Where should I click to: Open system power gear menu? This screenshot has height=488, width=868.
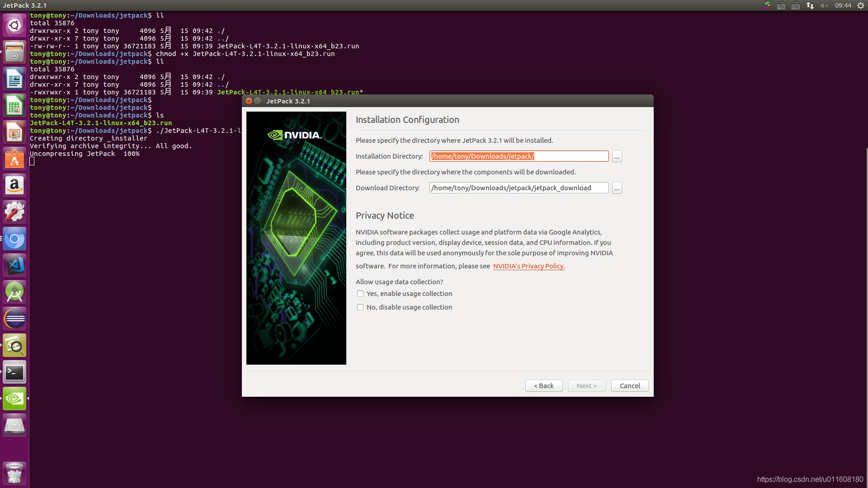point(861,5)
